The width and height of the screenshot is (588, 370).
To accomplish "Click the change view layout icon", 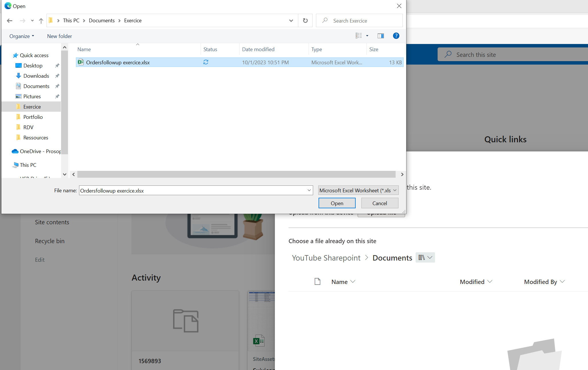I will pos(359,36).
